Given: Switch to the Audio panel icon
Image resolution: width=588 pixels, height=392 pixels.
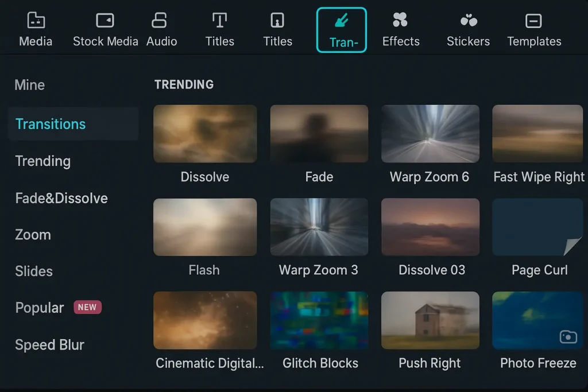Looking at the screenshot, I should [159, 21].
